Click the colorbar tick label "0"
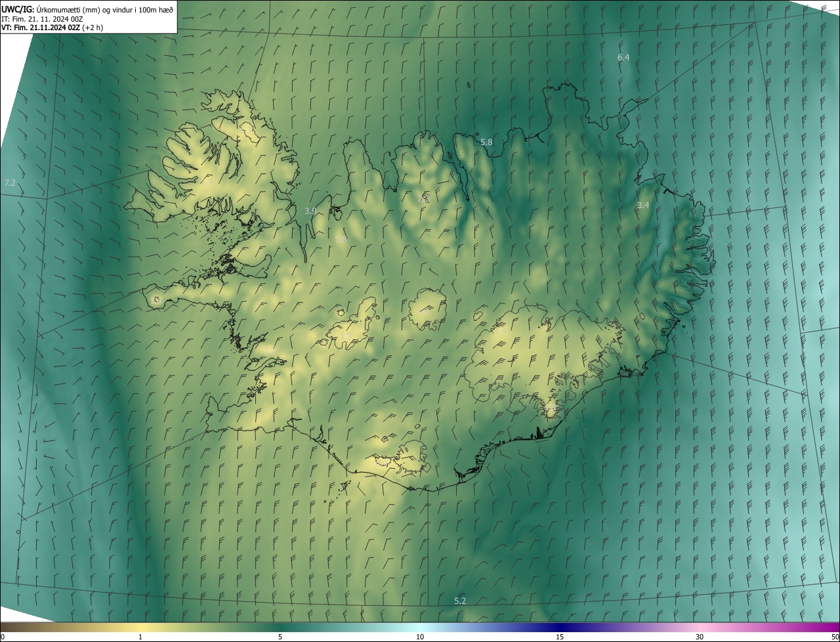Viewport: 840px width, 642px height. (3, 637)
